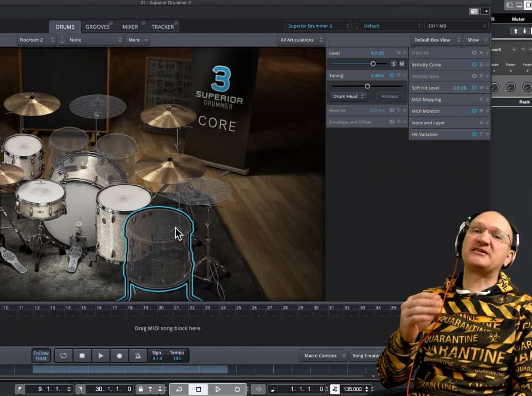The height and width of the screenshot is (396, 532).
Task: Click the stop button in the transport
Action: click(82, 355)
